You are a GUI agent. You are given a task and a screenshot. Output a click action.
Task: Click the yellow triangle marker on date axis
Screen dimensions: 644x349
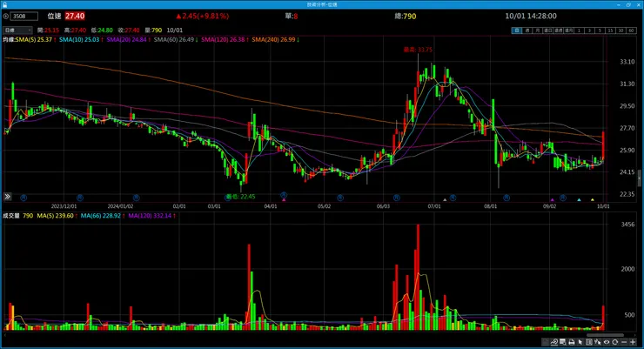point(593,200)
